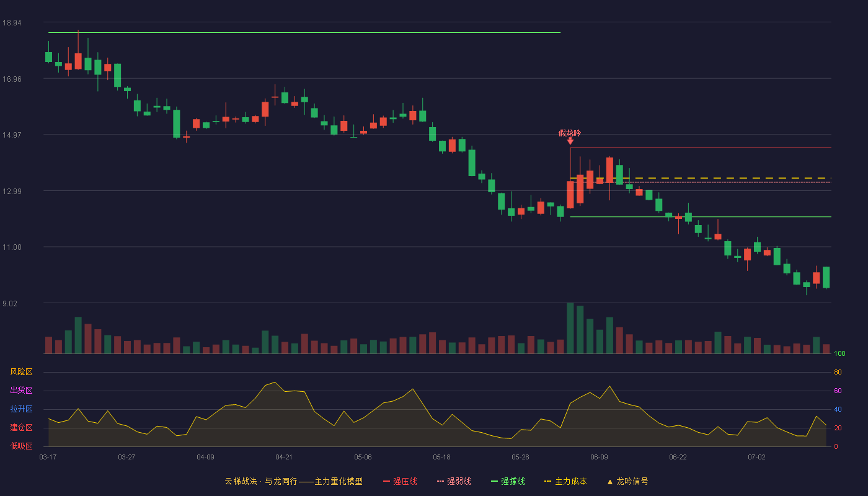Image resolution: width=868 pixels, height=496 pixels.
Task: Select the 风险区 zone label
Action: click(21, 372)
